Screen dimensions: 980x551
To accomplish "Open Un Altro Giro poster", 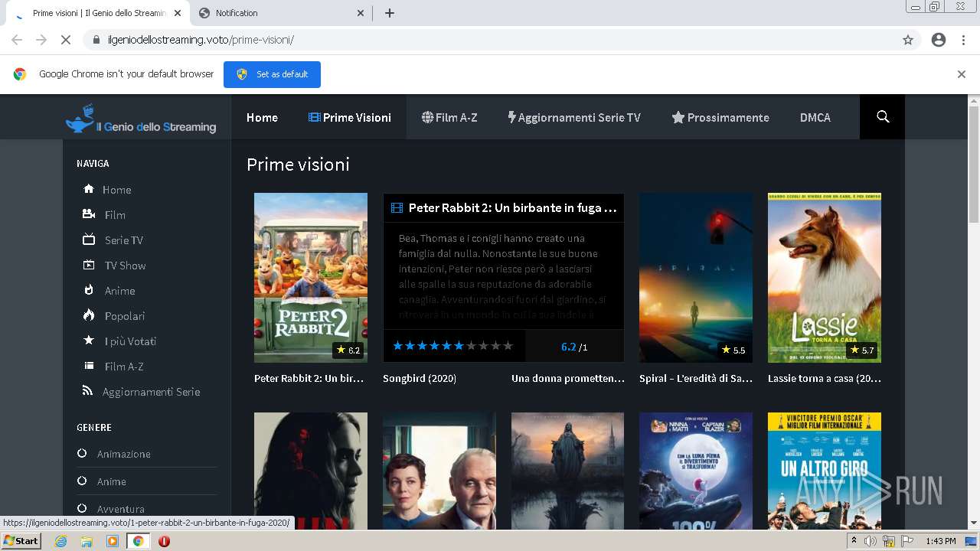I will click(825, 471).
